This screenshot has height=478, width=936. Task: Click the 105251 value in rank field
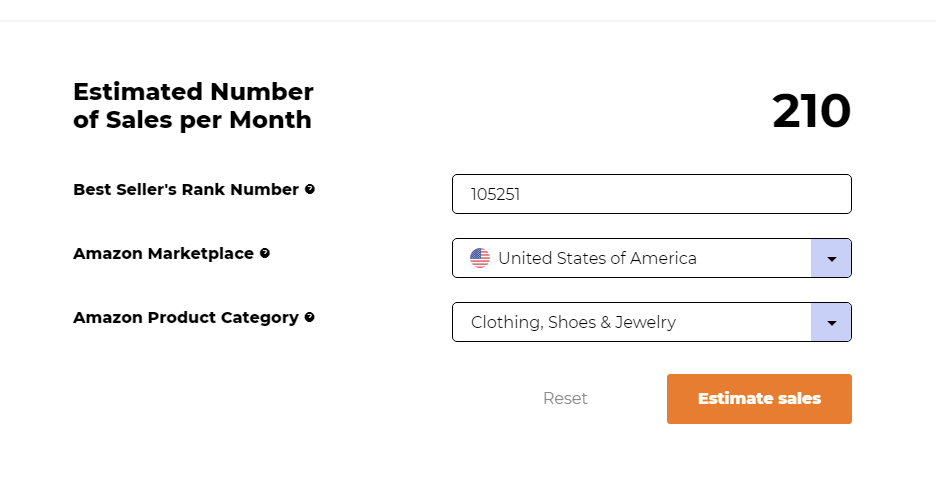coord(495,194)
